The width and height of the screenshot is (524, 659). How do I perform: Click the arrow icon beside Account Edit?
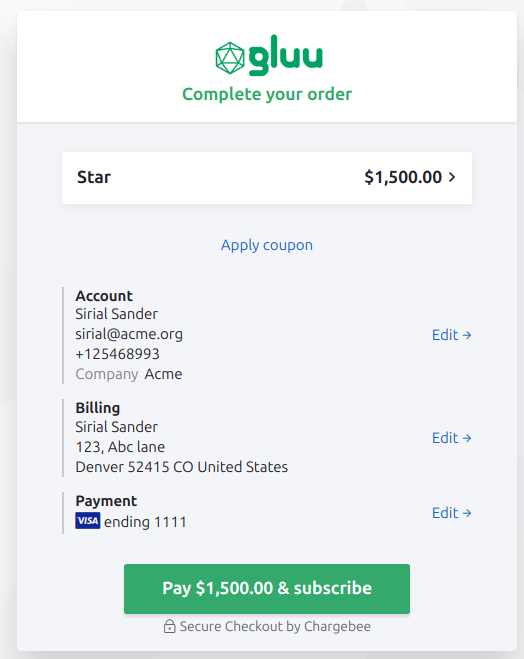(x=467, y=335)
